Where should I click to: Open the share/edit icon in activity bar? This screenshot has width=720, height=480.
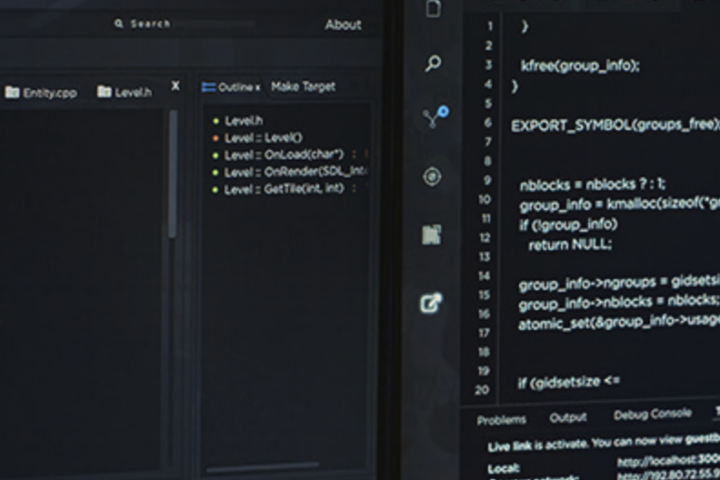tap(431, 303)
